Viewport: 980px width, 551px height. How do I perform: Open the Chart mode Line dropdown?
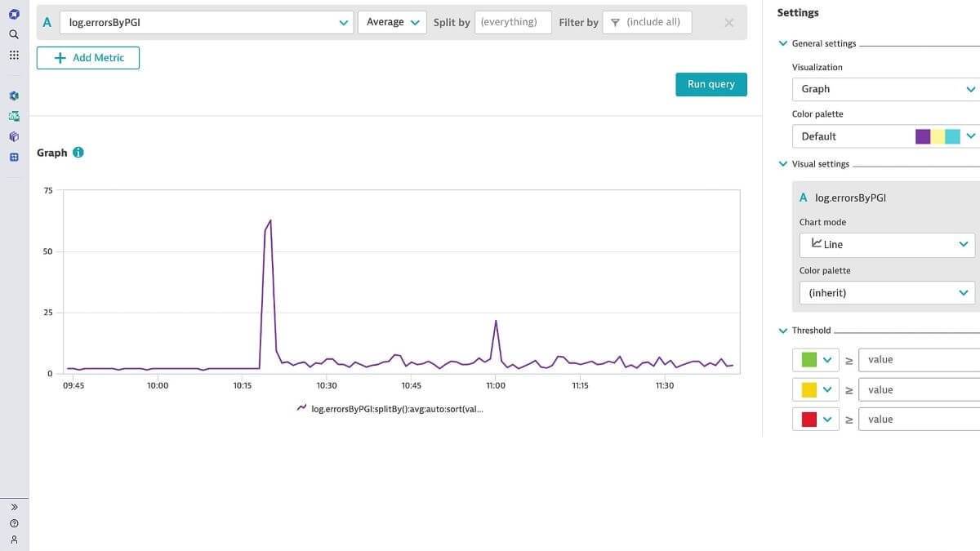pyautogui.click(x=887, y=244)
